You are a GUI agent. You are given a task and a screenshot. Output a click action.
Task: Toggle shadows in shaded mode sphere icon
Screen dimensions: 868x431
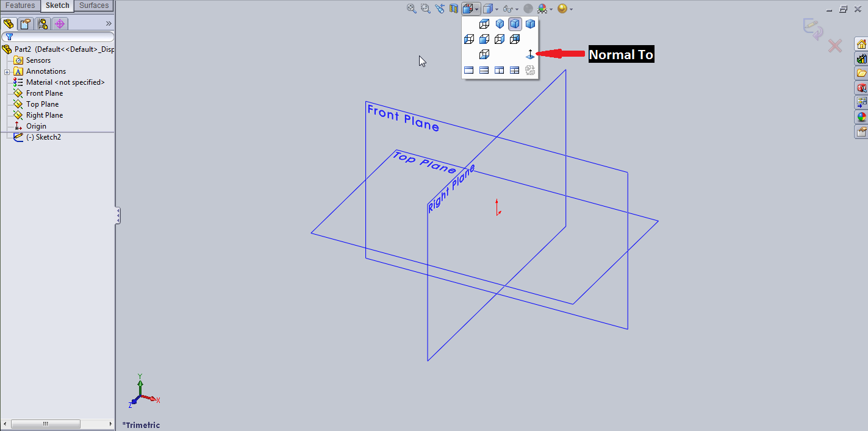click(527, 9)
